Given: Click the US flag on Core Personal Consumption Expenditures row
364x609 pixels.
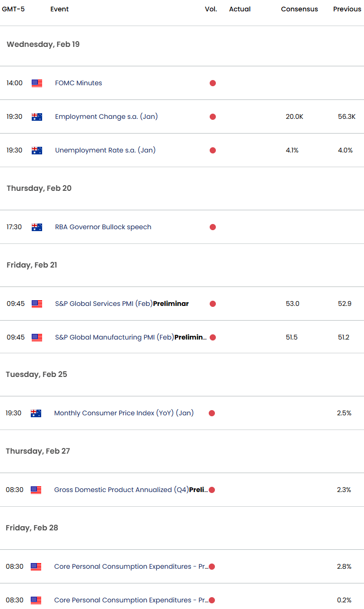Looking at the screenshot, I should tap(36, 566).
